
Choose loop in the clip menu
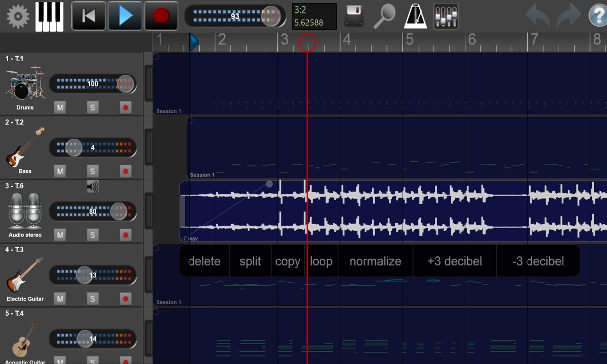click(321, 261)
